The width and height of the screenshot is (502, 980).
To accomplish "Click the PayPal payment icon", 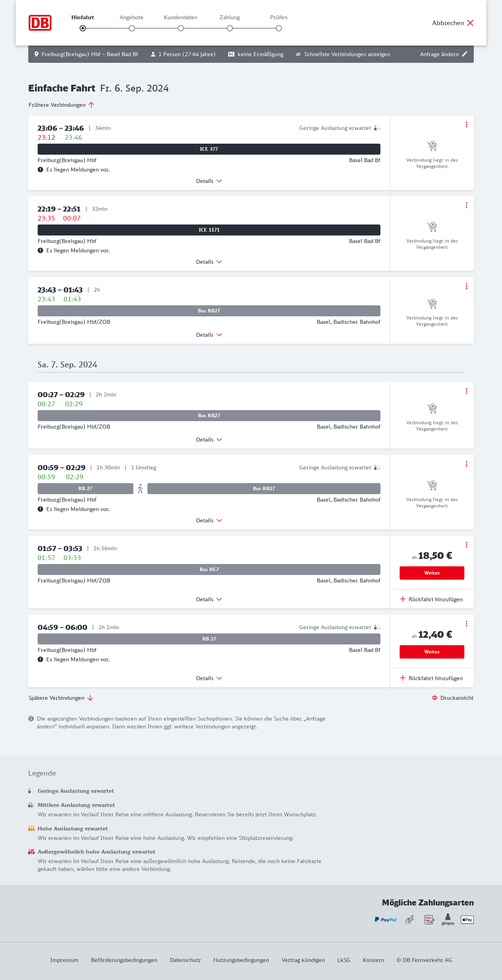I will 386,920.
